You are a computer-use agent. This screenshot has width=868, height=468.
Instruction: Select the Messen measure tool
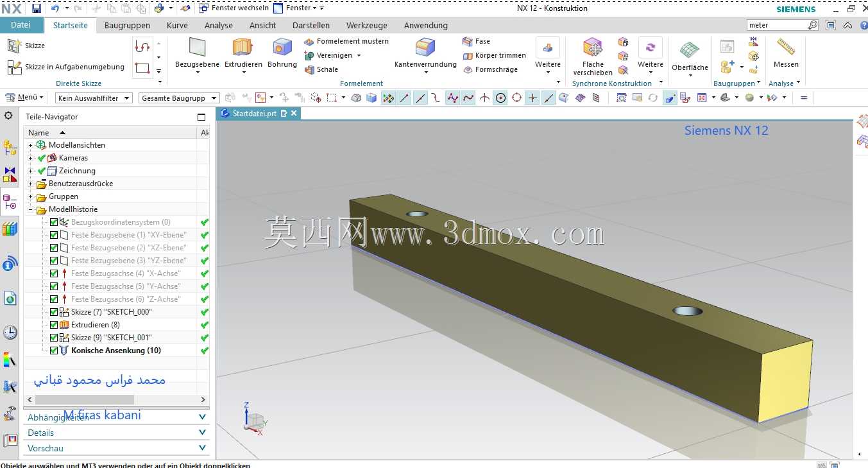(x=786, y=53)
